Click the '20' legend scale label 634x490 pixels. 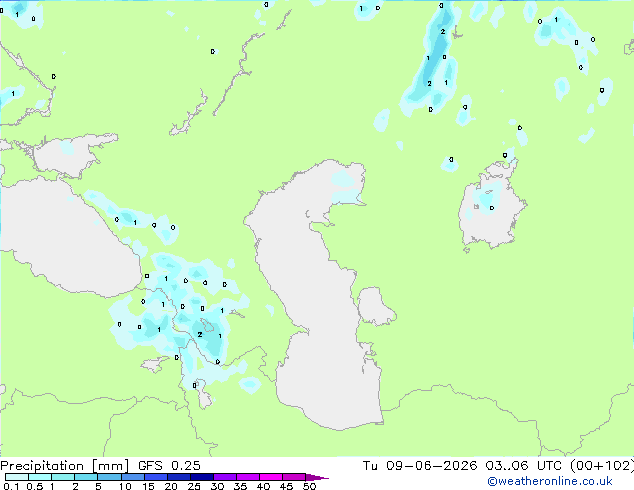click(x=171, y=486)
